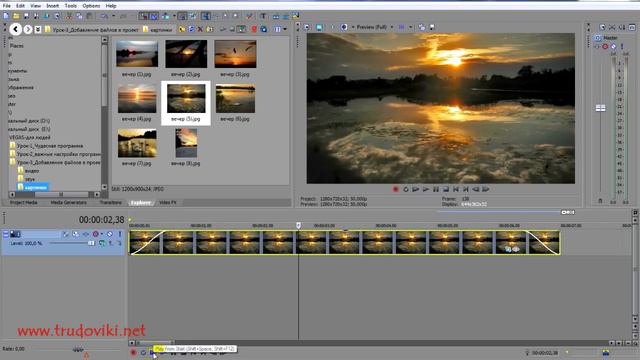Adjust the video track Level slider

(91, 243)
